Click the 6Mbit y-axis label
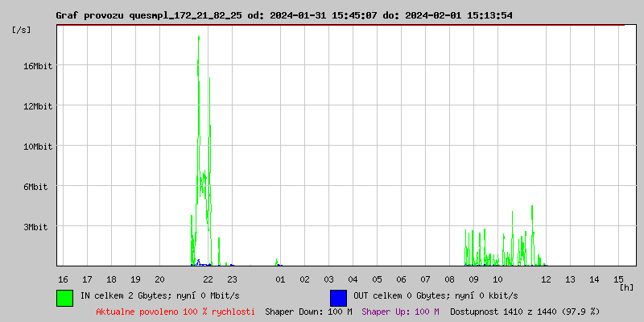Screen dimensions: 644x322 pyautogui.click(x=39, y=187)
